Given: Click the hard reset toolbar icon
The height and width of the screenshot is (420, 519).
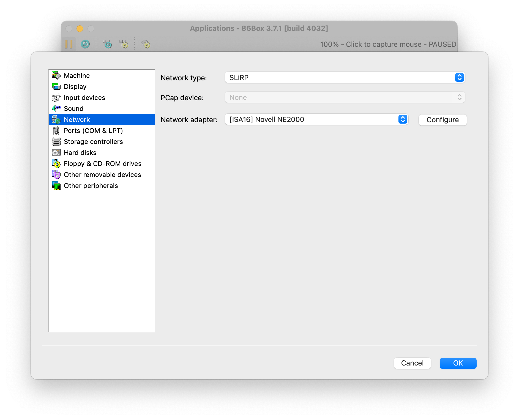Looking at the screenshot, I should point(85,44).
